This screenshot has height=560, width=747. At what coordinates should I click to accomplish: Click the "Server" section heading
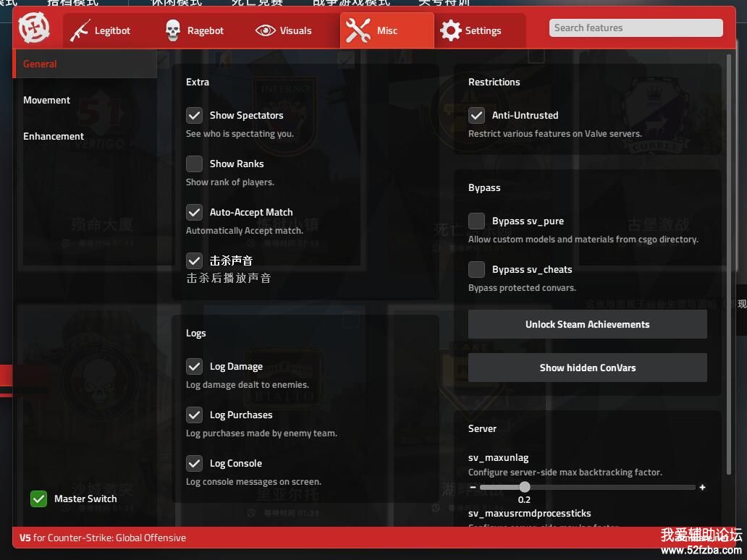pos(482,428)
